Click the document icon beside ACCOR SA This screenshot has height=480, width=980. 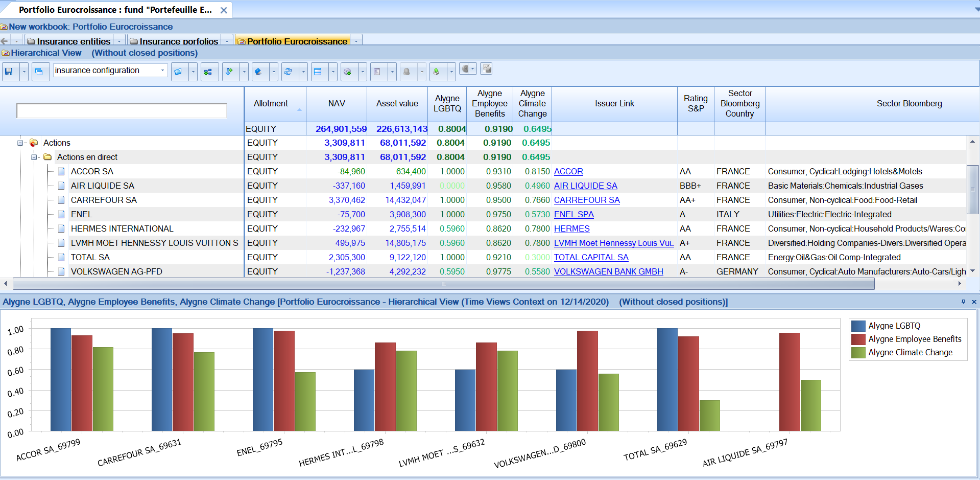point(61,171)
